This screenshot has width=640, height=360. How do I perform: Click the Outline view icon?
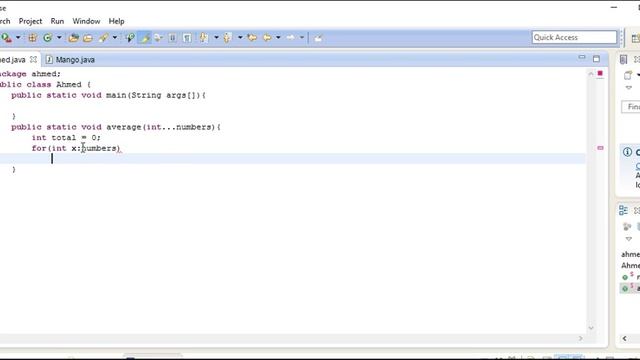(623, 210)
